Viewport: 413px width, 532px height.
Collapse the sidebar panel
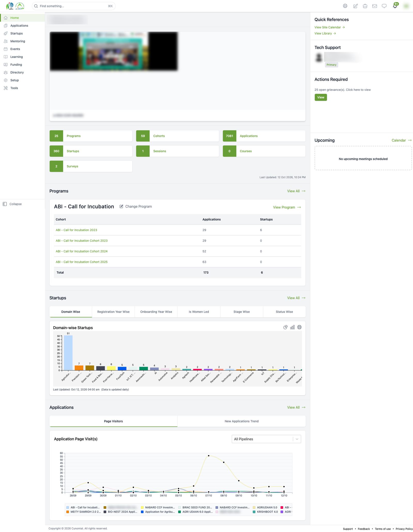pyautogui.click(x=12, y=204)
